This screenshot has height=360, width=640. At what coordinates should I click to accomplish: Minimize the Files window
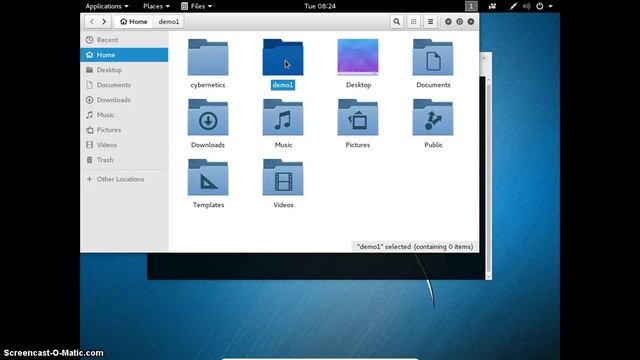[448, 22]
